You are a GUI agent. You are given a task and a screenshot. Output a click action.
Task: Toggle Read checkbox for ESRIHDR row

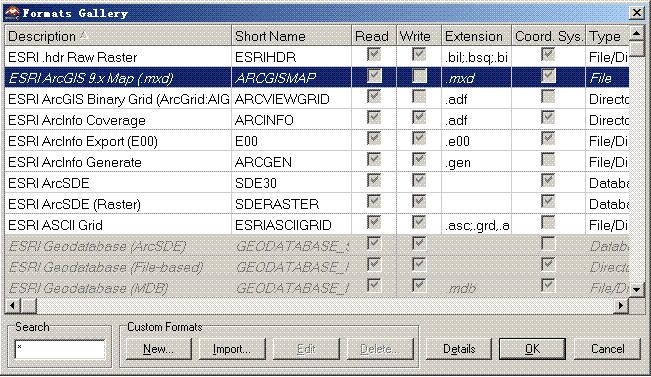tap(374, 55)
